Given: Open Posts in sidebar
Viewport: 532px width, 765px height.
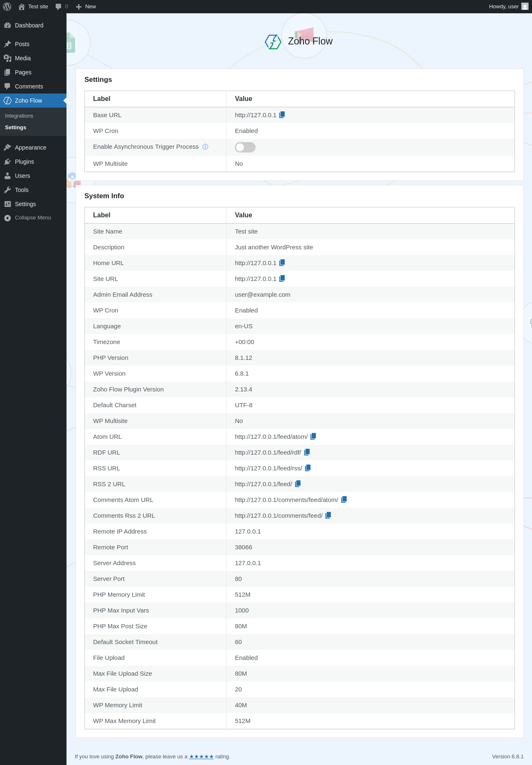Looking at the screenshot, I should [33, 44].
